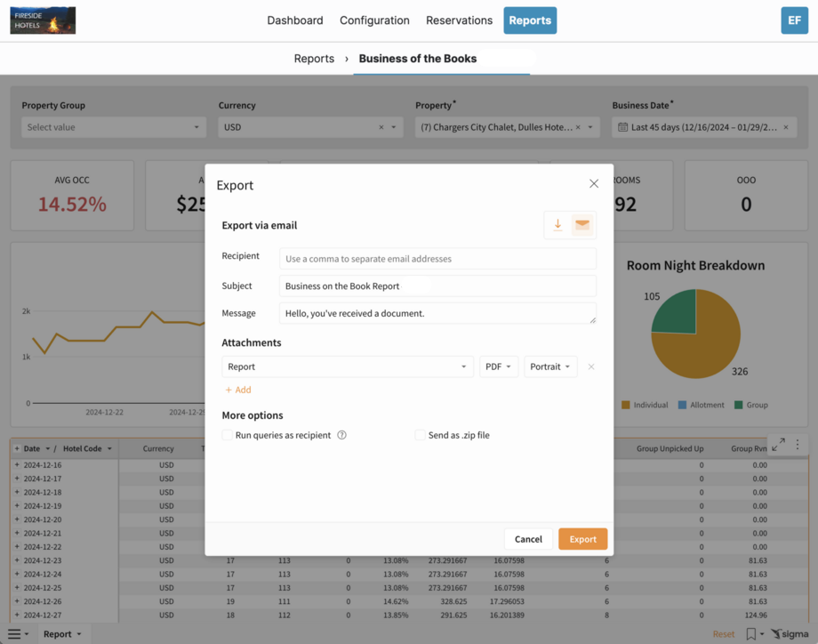Open the table three-dot options menu
The width and height of the screenshot is (818, 644).
[x=798, y=445]
